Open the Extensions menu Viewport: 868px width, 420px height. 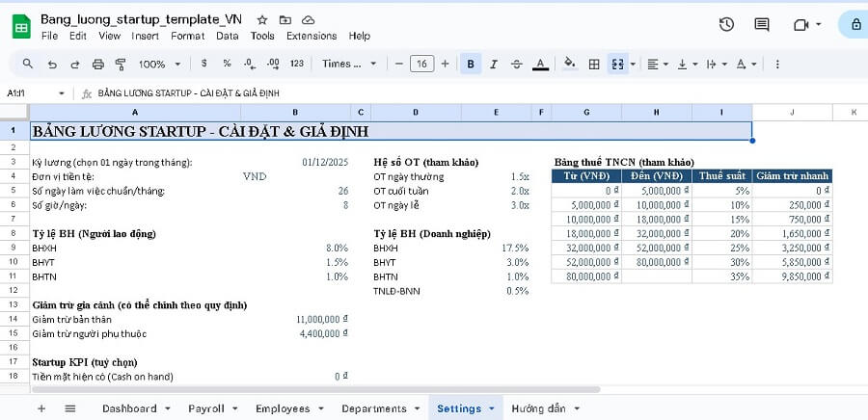pyautogui.click(x=312, y=36)
